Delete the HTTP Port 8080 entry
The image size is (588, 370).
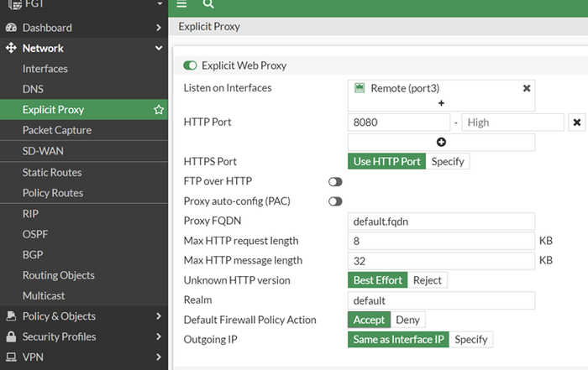(x=577, y=122)
